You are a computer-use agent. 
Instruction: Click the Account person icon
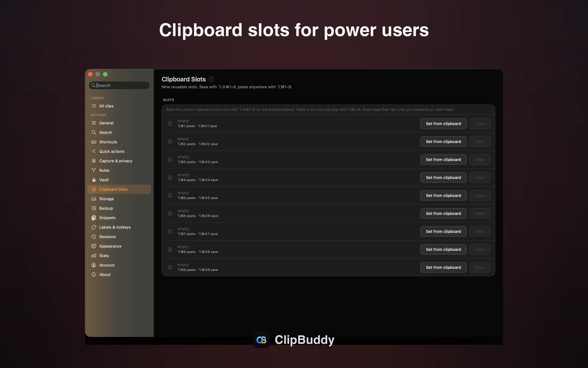tap(93, 265)
